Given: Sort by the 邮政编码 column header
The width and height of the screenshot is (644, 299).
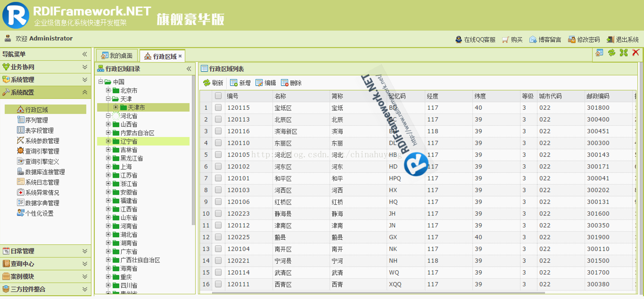Looking at the screenshot, I should coord(608,96).
